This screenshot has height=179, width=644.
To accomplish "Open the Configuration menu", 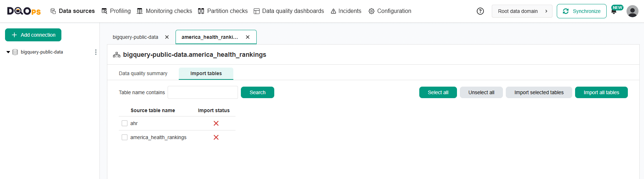I will 390,11.
